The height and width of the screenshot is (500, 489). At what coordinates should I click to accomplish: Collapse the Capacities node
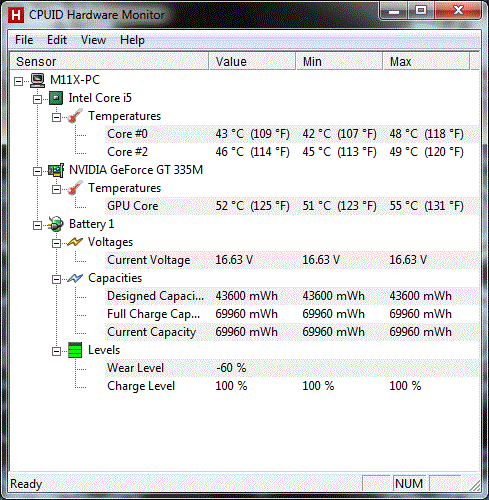click(x=56, y=279)
